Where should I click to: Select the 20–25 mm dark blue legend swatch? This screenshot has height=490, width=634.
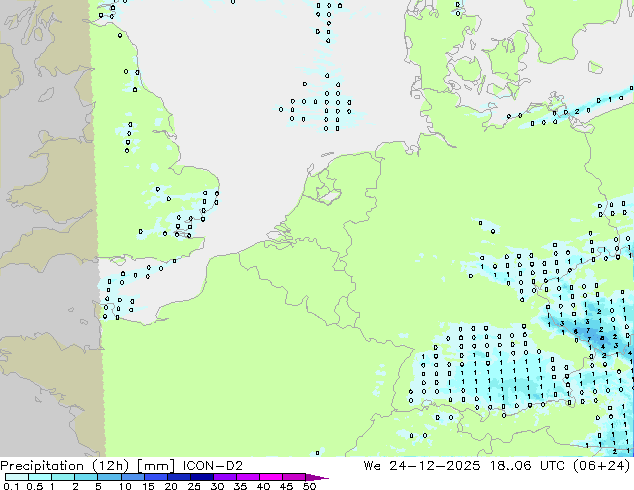(x=178, y=477)
